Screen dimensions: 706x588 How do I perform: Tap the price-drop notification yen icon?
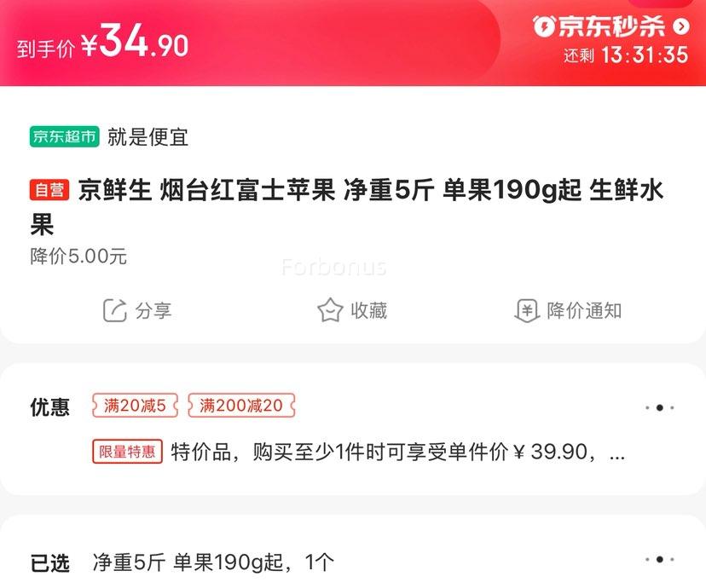click(x=527, y=311)
